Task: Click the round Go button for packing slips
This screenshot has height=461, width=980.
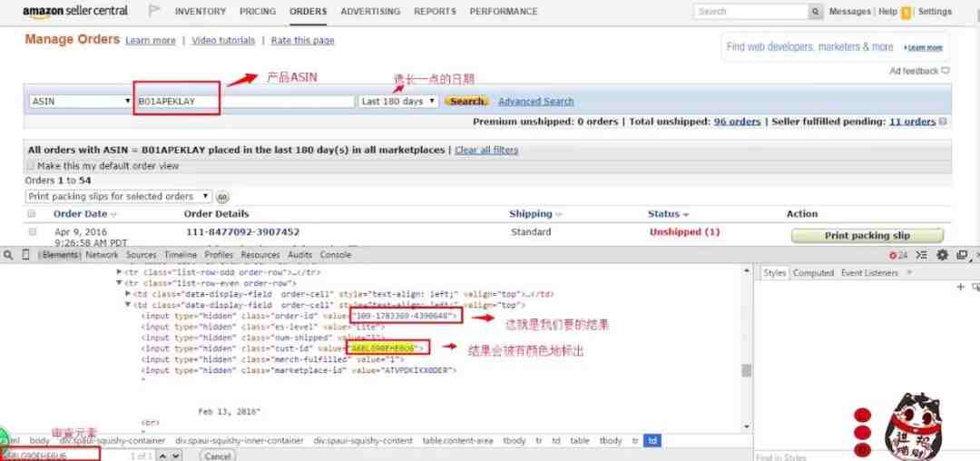Action: [x=222, y=197]
